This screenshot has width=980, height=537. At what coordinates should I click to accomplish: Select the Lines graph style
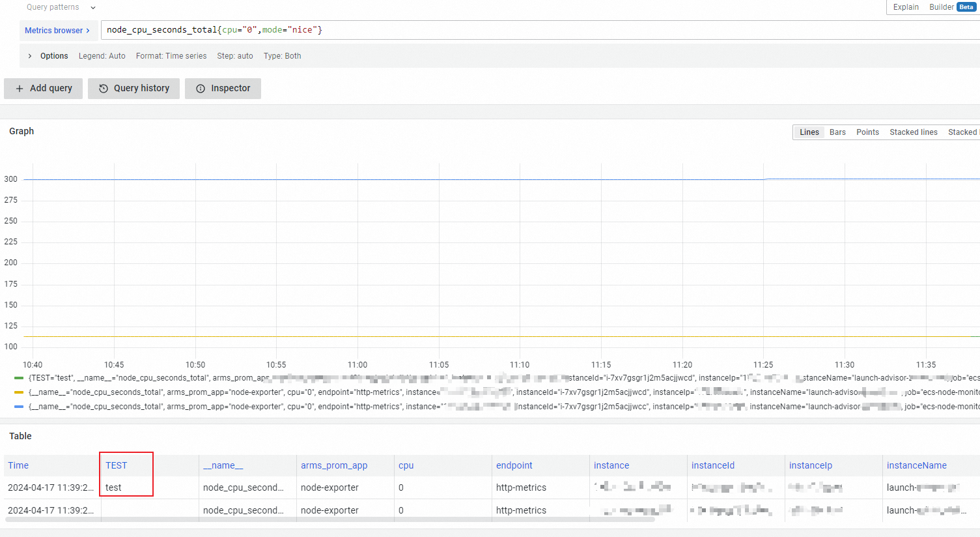[x=809, y=132]
